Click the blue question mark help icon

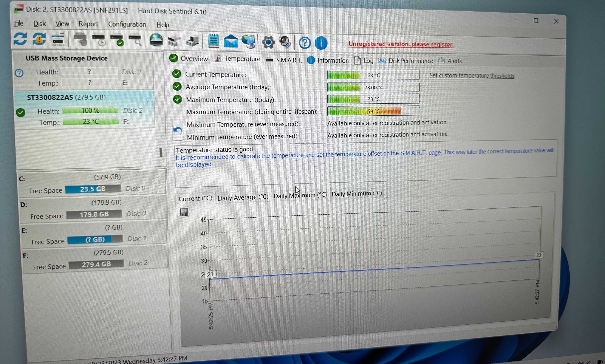(305, 43)
